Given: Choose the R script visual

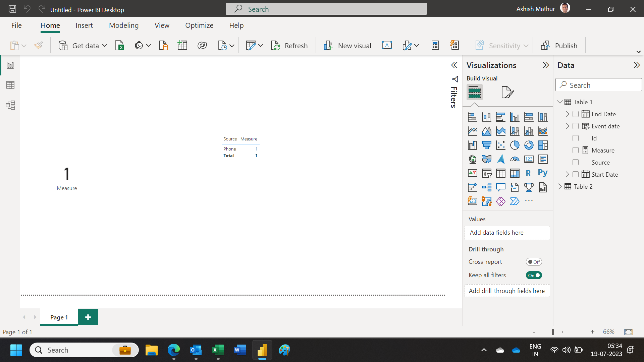Looking at the screenshot, I should pyautogui.click(x=529, y=173).
